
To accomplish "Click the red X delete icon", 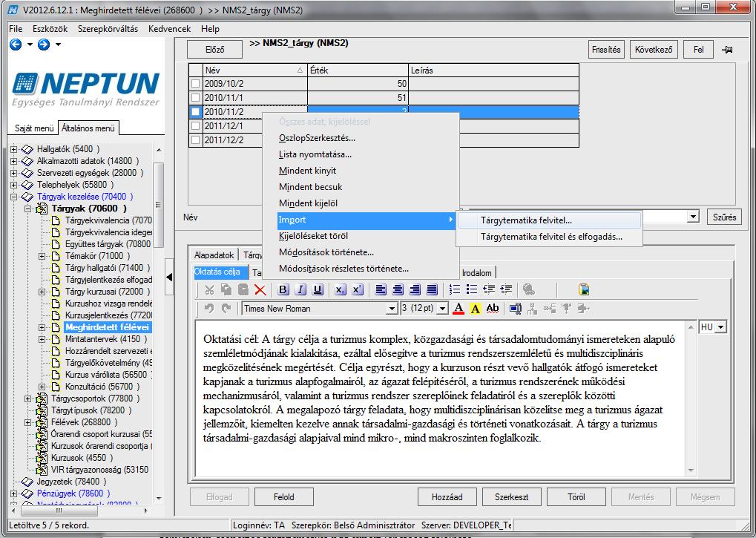I will click(x=260, y=289).
